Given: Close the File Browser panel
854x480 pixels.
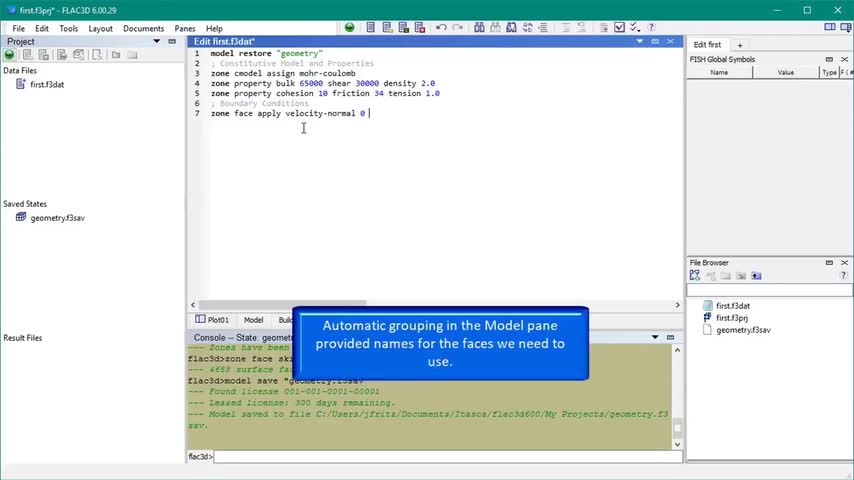Looking at the screenshot, I should coord(845,263).
